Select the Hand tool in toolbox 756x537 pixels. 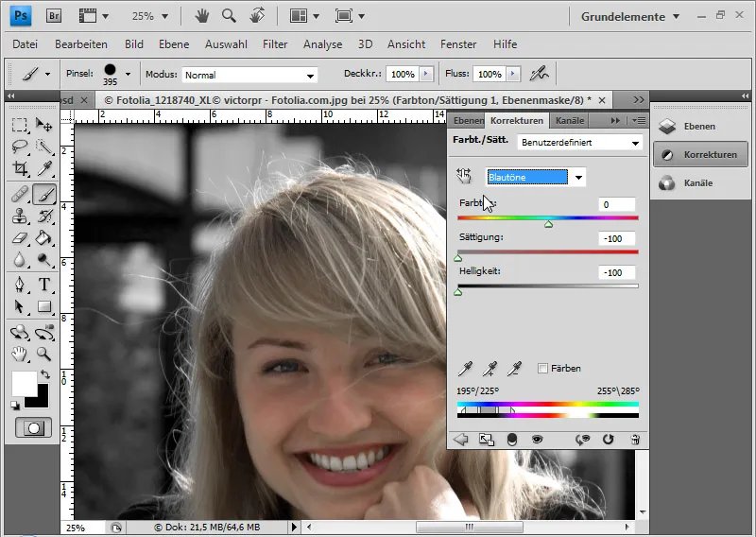19,355
